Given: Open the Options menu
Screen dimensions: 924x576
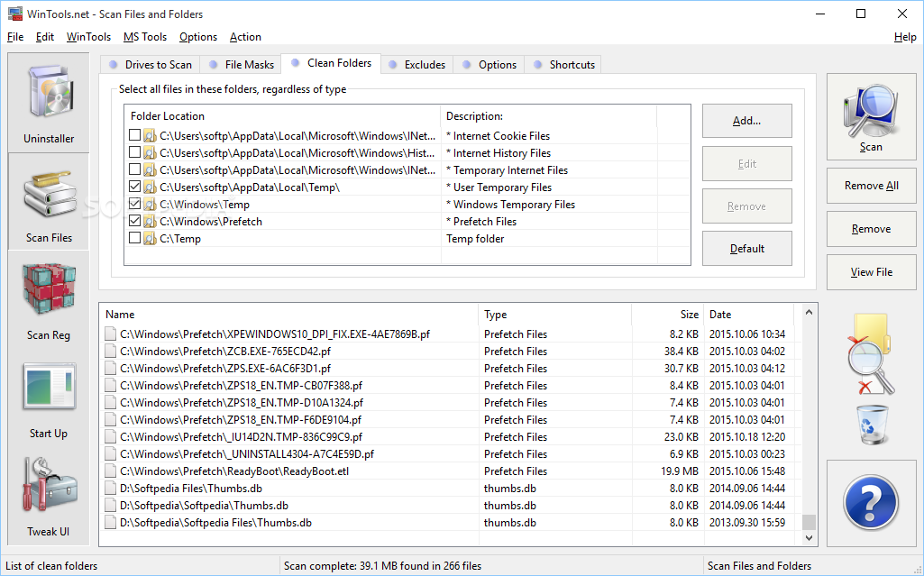Looking at the screenshot, I should pyautogui.click(x=198, y=37).
